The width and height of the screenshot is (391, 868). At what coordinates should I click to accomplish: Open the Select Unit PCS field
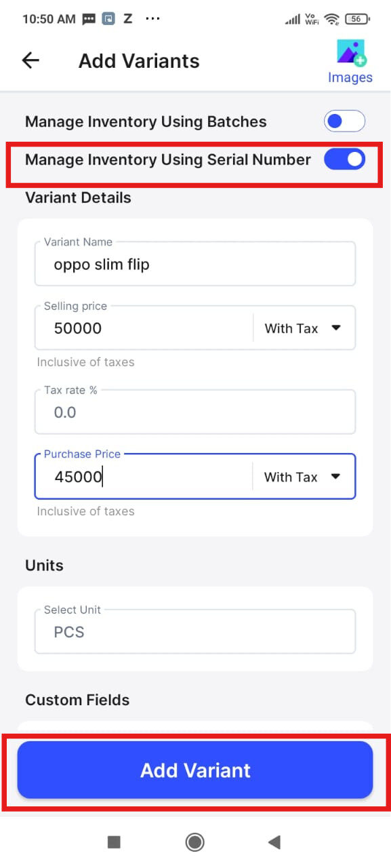point(195,632)
